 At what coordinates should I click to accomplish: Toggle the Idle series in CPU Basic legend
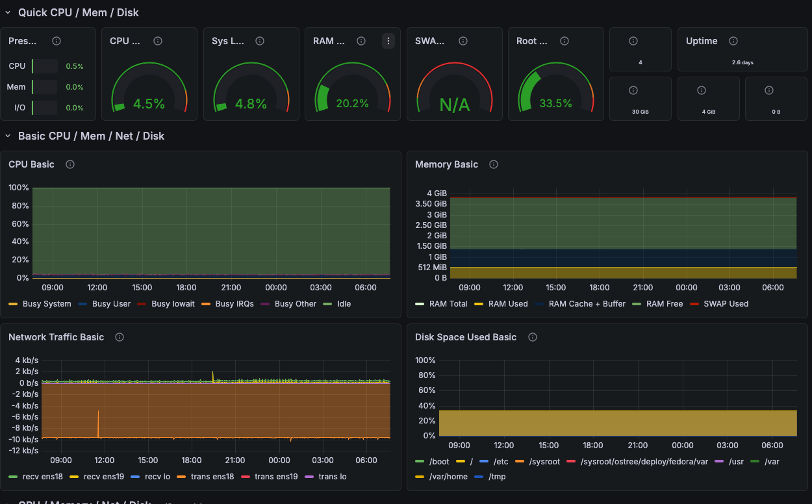[x=344, y=304]
